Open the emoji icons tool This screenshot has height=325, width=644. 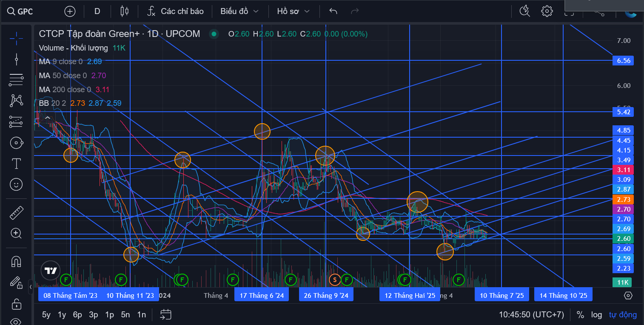(17, 184)
